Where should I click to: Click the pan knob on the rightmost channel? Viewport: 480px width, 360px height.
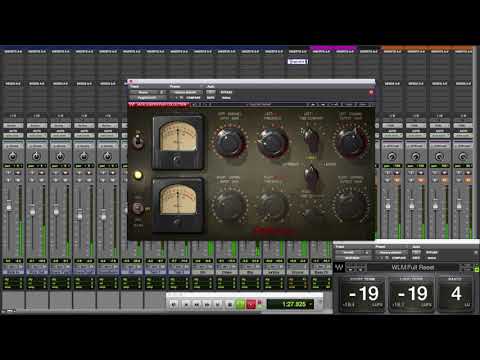(x=463, y=156)
